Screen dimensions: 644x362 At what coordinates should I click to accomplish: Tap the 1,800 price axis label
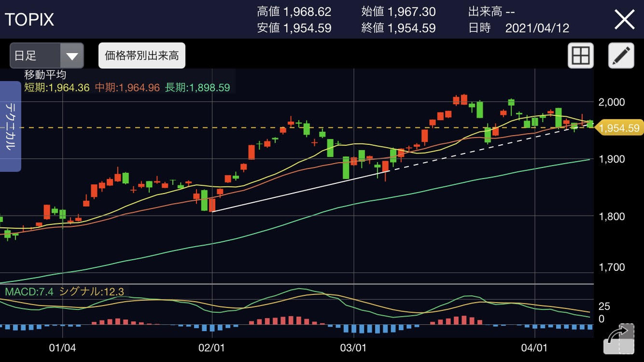coord(612,217)
